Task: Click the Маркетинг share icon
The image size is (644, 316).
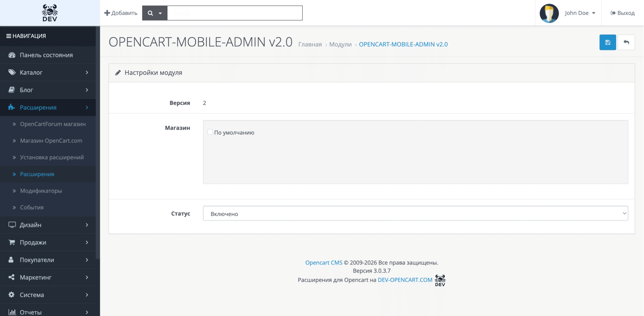Action: (x=12, y=277)
